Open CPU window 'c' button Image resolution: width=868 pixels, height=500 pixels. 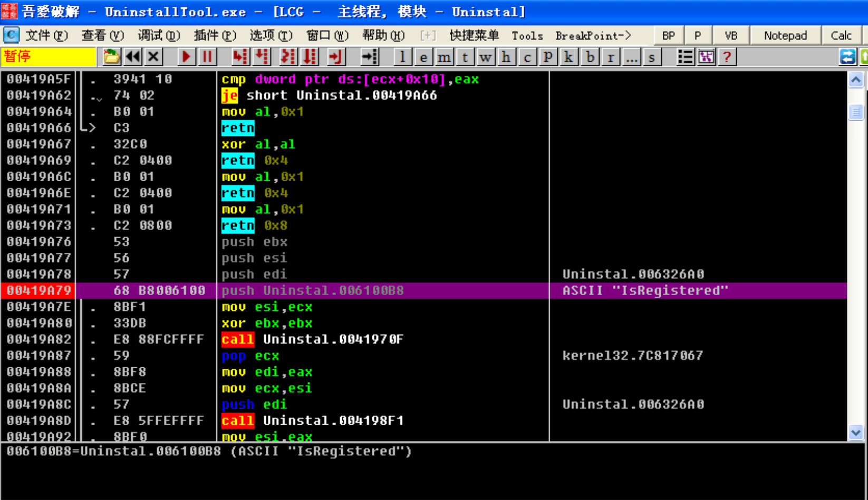[x=527, y=56]
